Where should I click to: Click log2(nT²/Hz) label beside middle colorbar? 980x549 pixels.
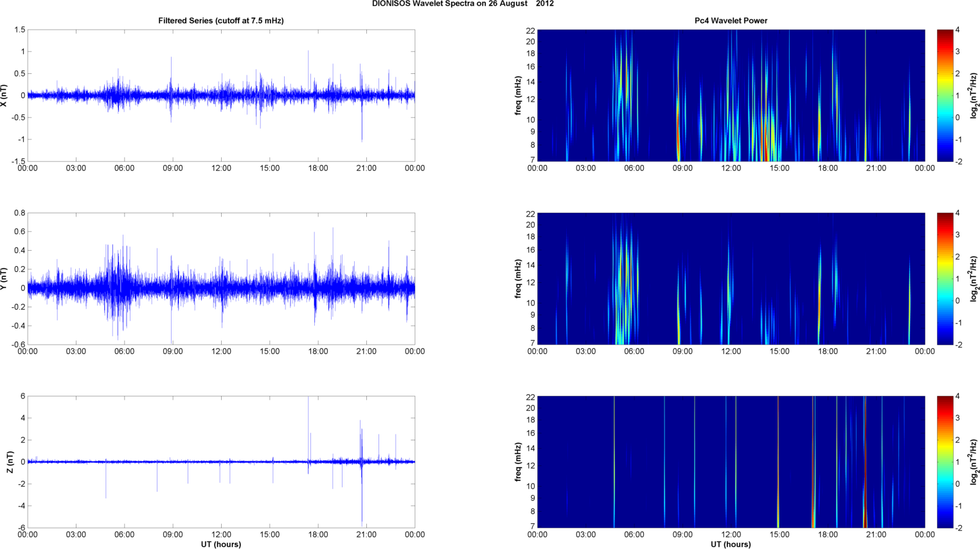975,278
